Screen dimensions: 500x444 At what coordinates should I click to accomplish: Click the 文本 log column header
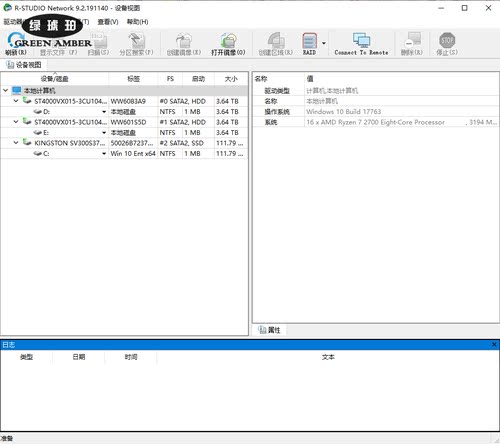click(x=328, y=357)
